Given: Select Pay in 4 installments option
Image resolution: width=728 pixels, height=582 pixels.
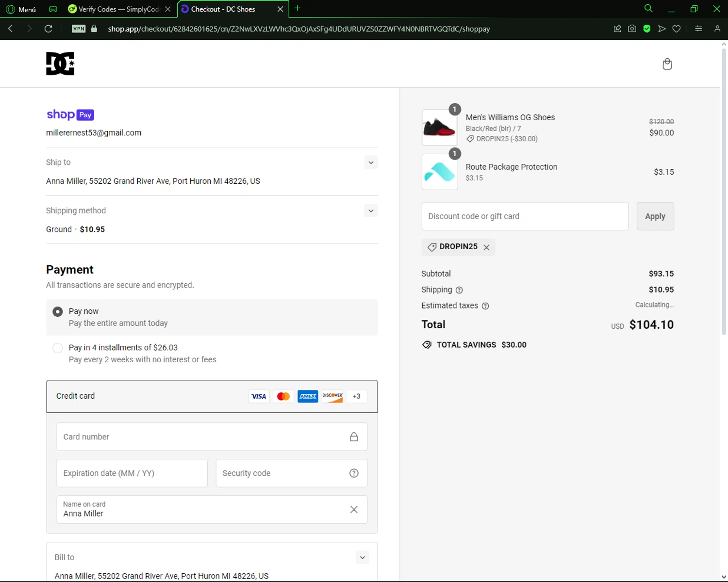Looking at the screenshot, I should point(58,348).
